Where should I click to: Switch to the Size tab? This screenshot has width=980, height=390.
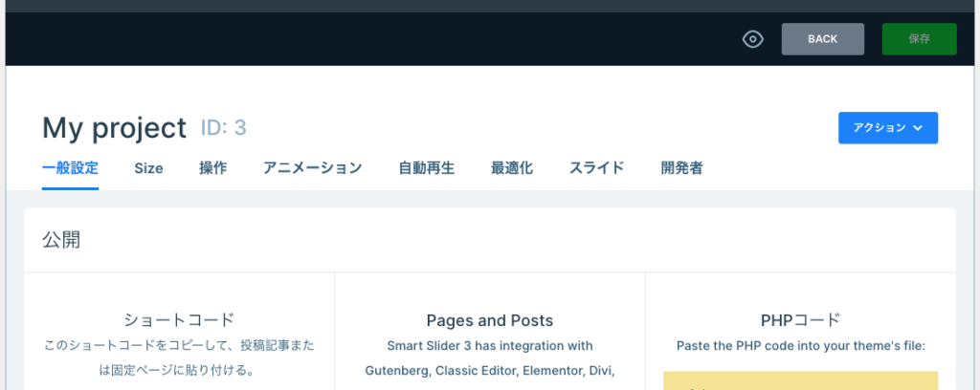[x=148, y=168]
